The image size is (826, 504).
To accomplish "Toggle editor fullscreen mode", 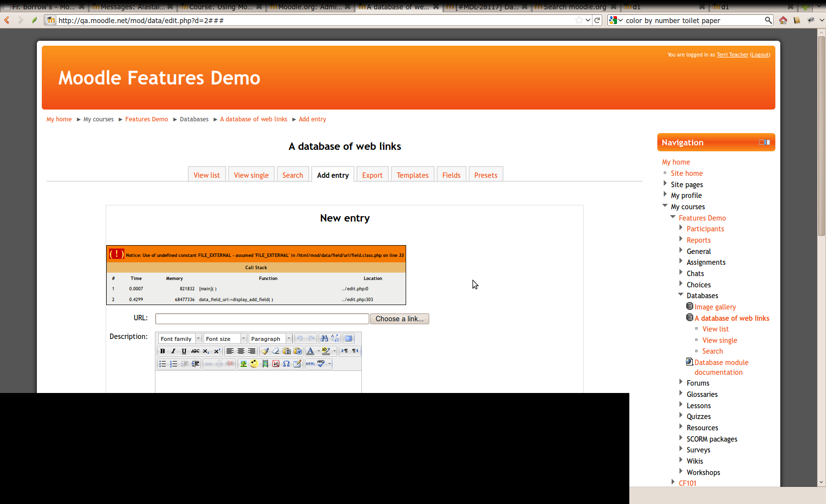I will click(349, 338).
